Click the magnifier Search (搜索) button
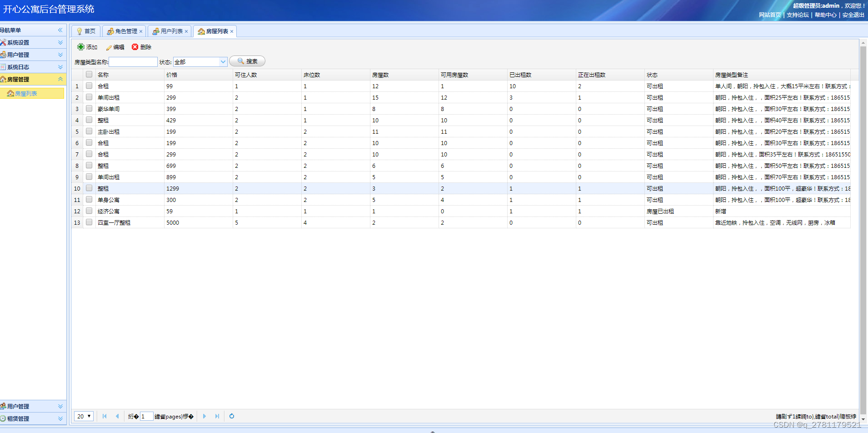 click(247, 61)
